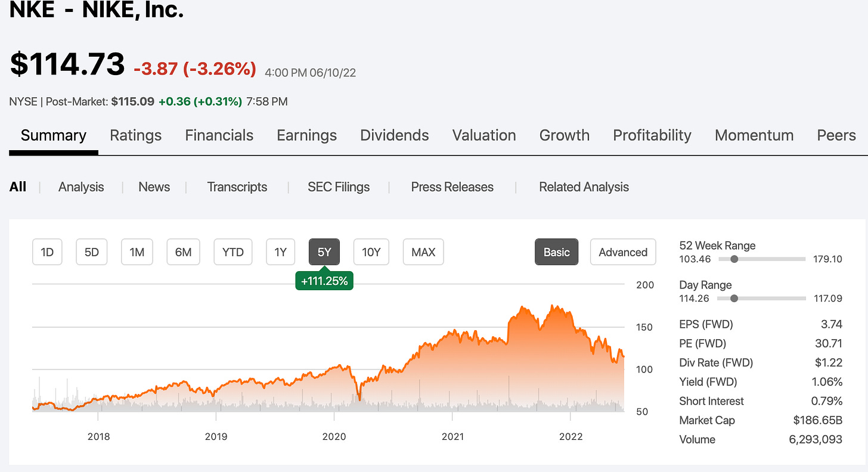Viewport: 868px width, 472px height.
Task: Set chart range to 1M
Action: click(137, 252)
